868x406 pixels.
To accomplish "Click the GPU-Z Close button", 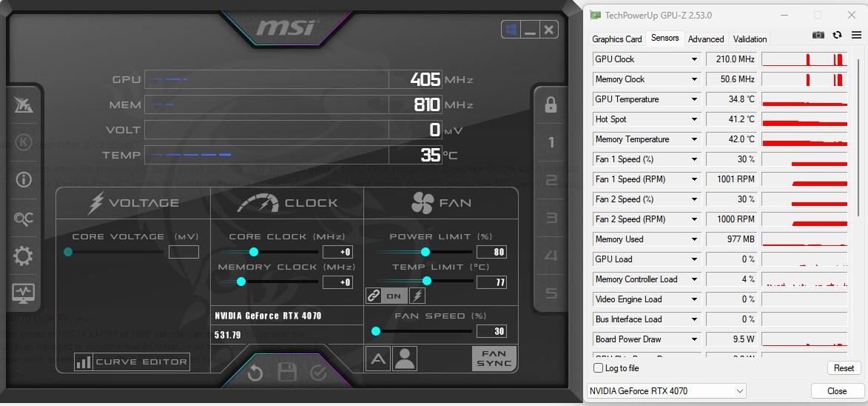I will pos(837,391).
